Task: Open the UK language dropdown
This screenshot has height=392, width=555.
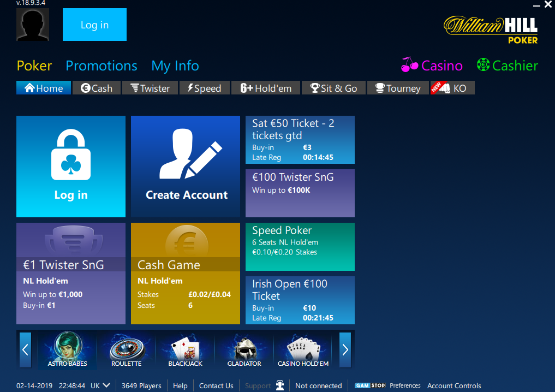Action: [x=100, y=385]
